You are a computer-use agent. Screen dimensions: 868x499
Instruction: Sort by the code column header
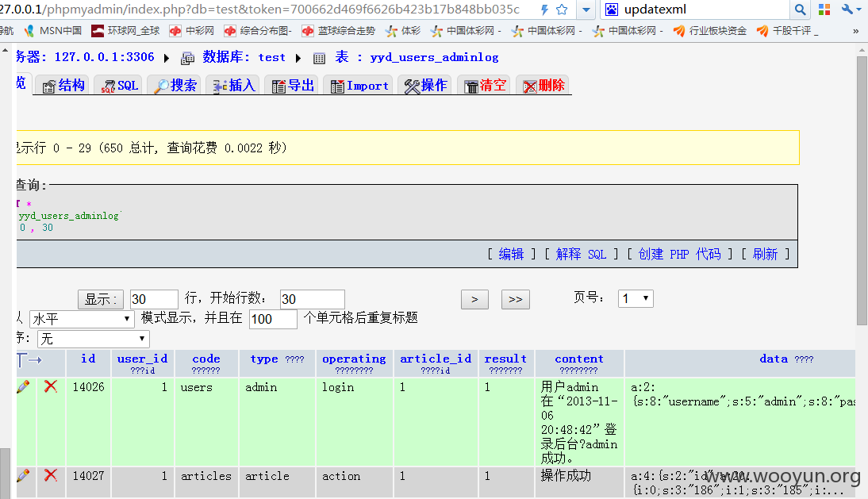(206, 359)
